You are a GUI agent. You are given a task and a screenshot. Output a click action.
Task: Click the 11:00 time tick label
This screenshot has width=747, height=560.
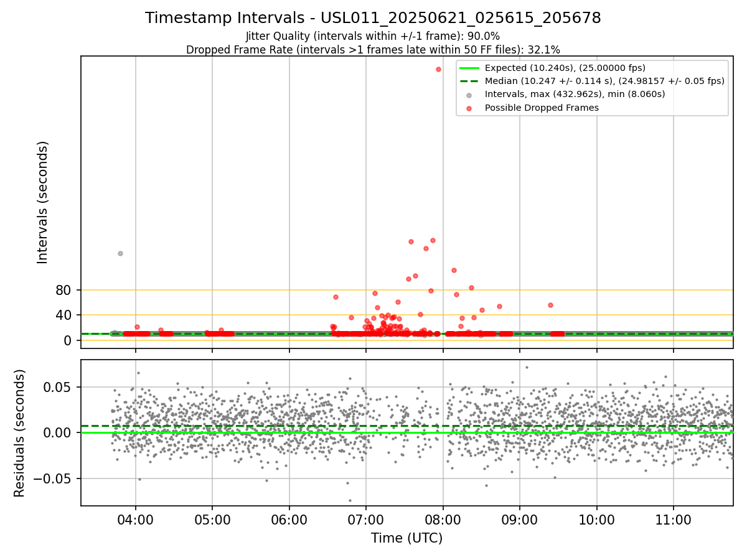click(674, 519)
